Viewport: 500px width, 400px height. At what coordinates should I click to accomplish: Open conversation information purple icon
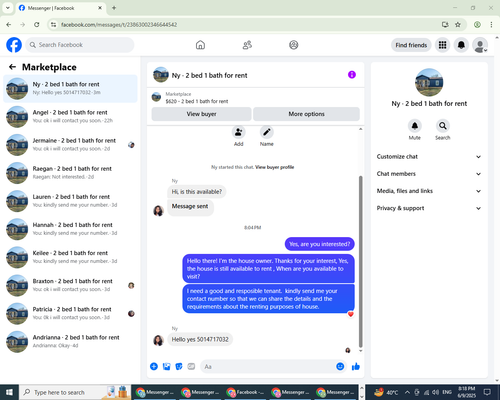(352, 75)
